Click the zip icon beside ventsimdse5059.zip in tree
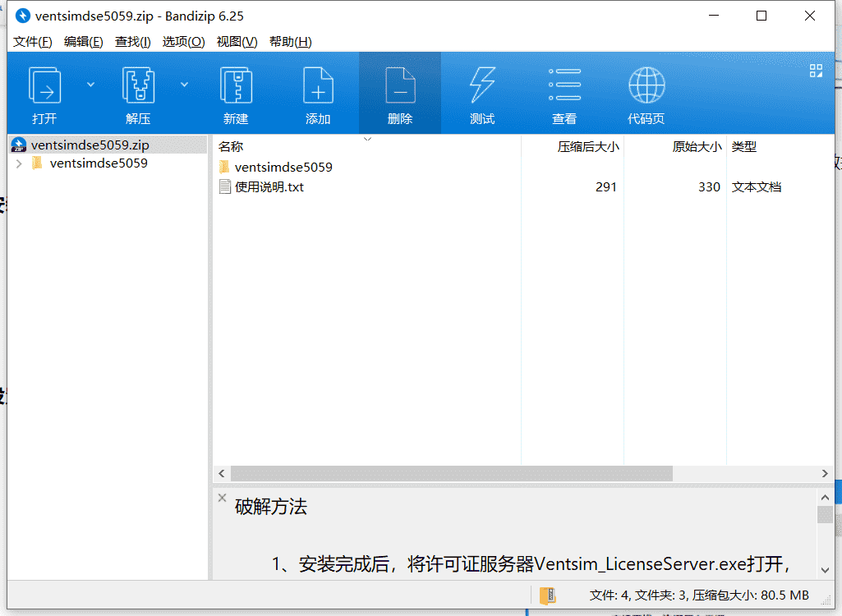 [x=19, y=145]
